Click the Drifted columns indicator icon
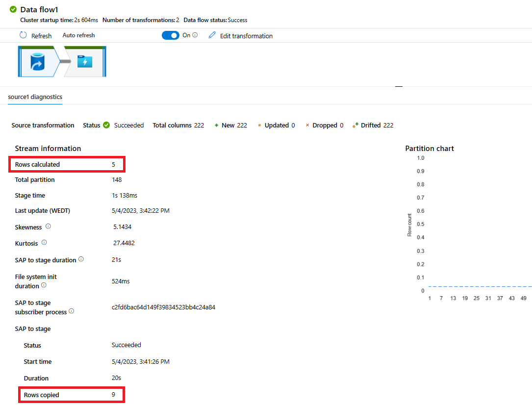This screenshot has width=532, height=405. click(355, 125)
